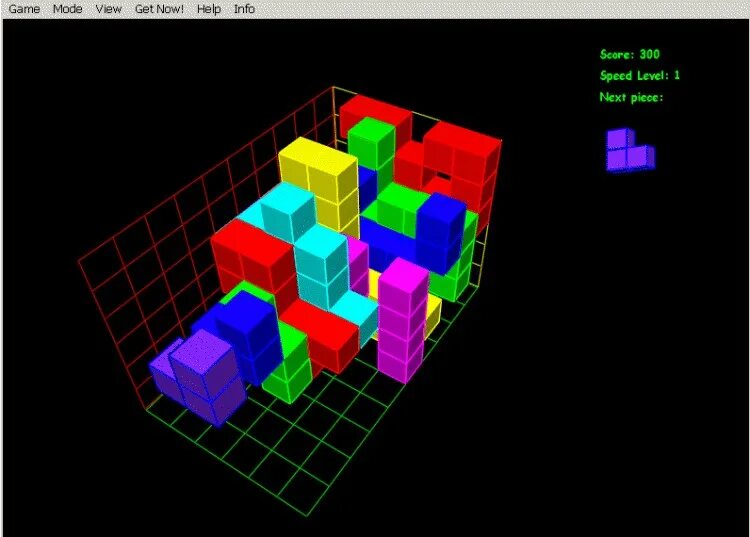
Task: Click the Next piece: label
Action: click(631, 97)
